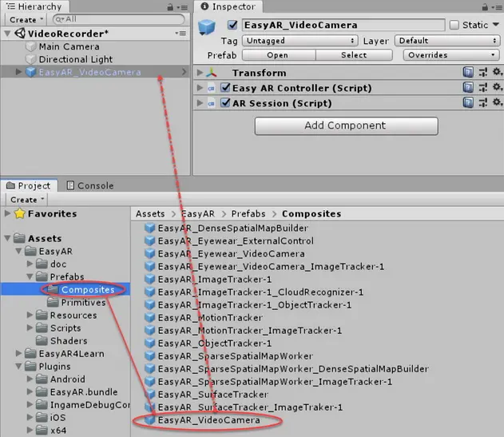This screenshot has height=437, width=504.
Task: Click the Unity logo beside VideoRecorder scene
Action: (x=20, y=33)
